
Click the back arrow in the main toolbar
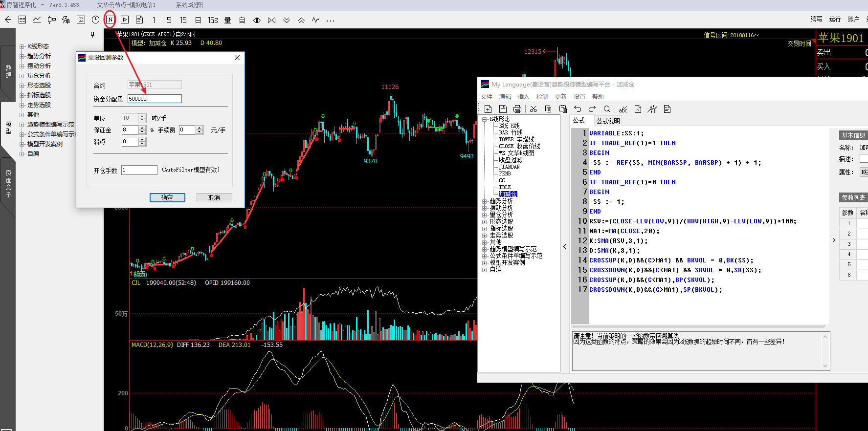click(x=8, y=20)
